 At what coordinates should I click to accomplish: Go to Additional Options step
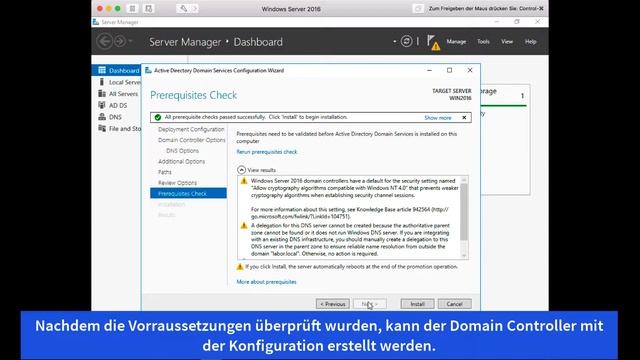click(x=181, y=161)
